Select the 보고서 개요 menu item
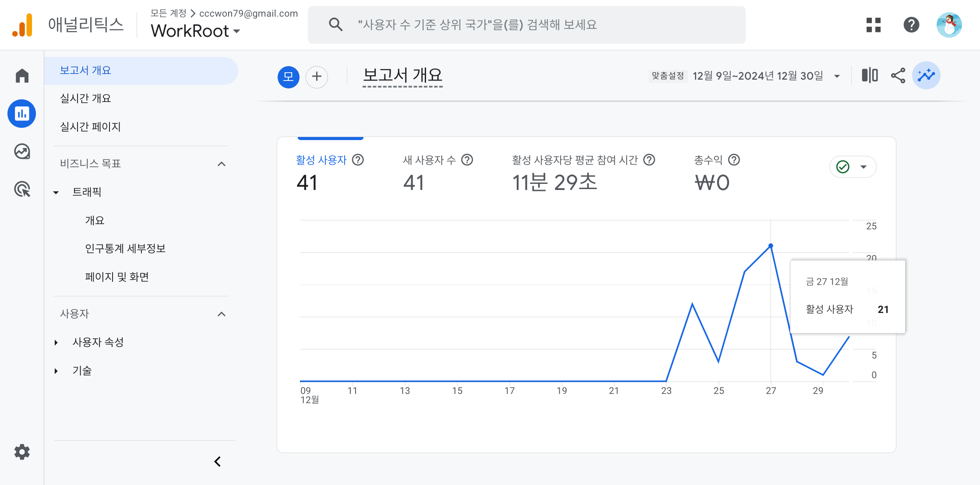980x485 pixels. tap(141, 70)
